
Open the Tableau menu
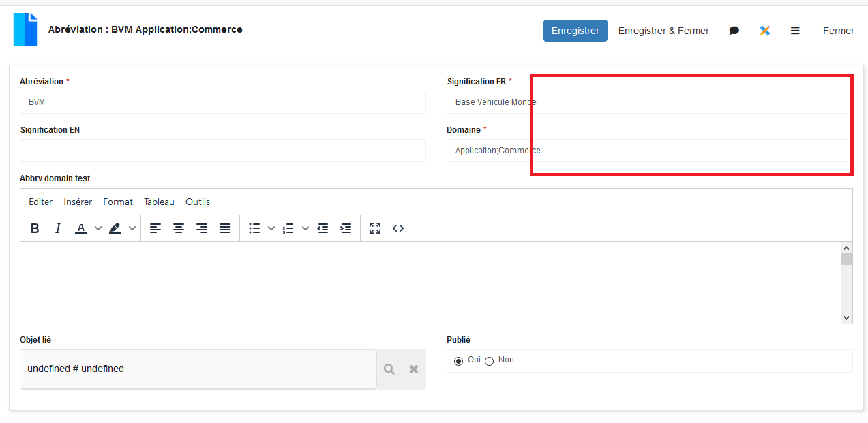pyautogui.click(x=159, y=202)
